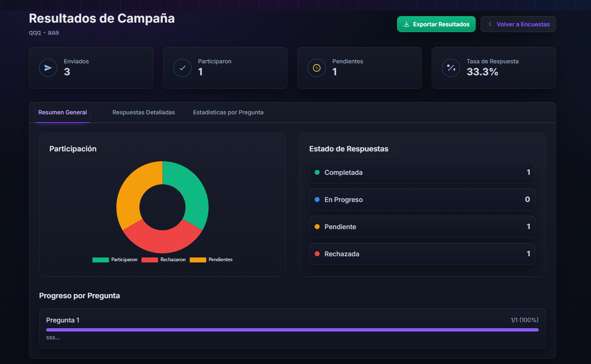Toggle the Pendientes legend entry

pos(210,260)
